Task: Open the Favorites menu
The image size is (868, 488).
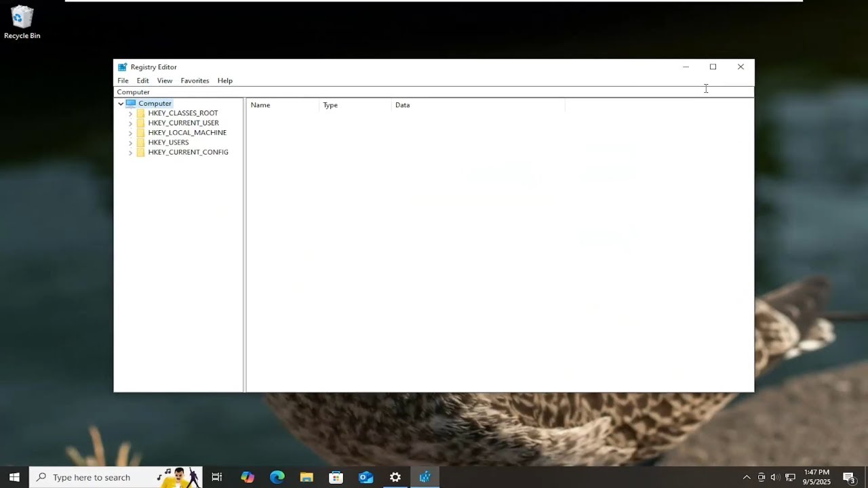Action: click(195, 81)
